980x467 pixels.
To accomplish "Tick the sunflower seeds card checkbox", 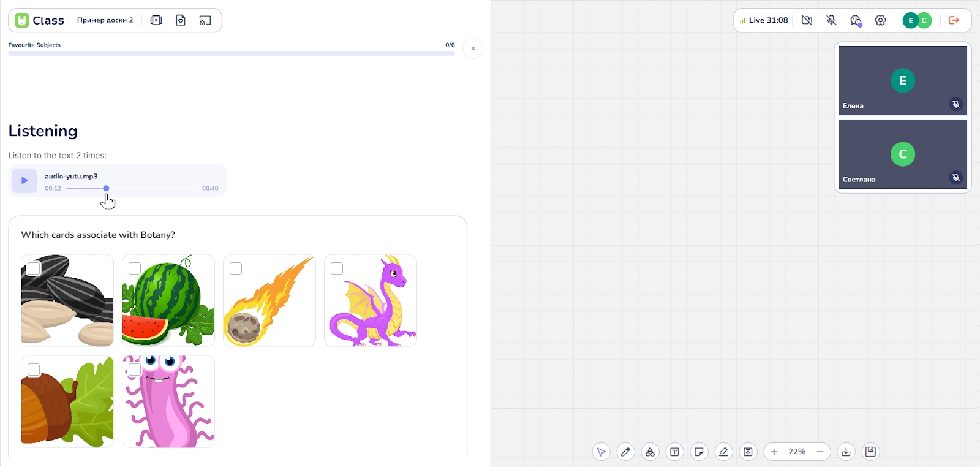I will click(x=34, y=268).
